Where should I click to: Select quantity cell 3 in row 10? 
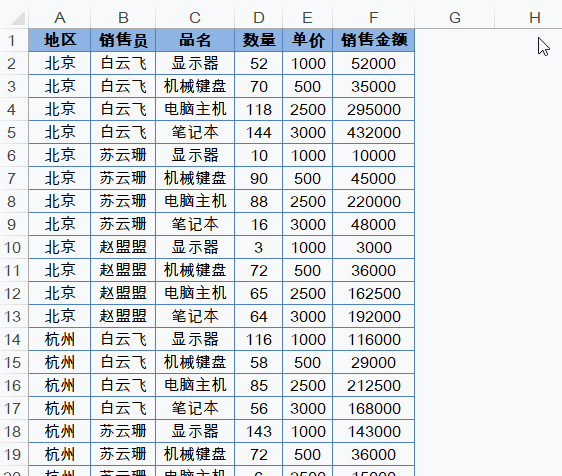[x=259, y=247]
